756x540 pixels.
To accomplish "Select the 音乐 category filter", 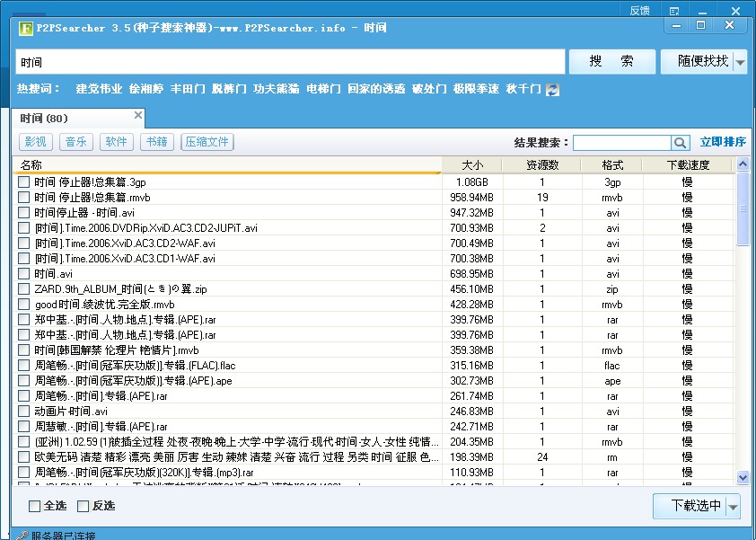I will (76, 141).
